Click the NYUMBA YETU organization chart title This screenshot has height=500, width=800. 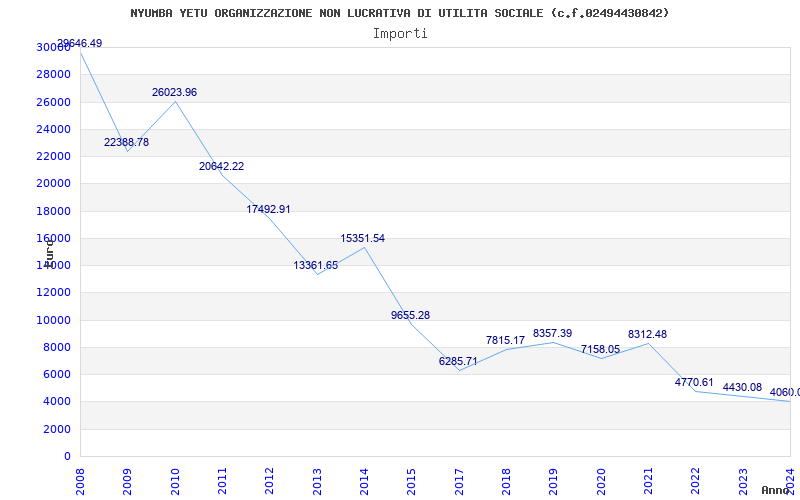point(399,13)
